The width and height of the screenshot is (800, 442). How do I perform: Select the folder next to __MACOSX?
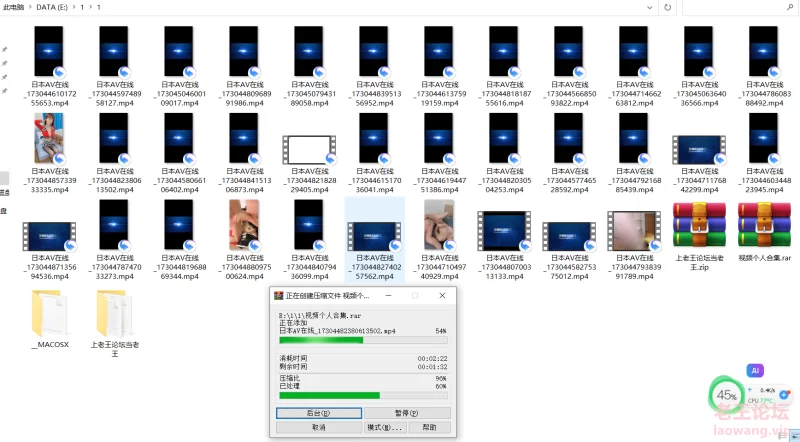[x=114, y=312]
